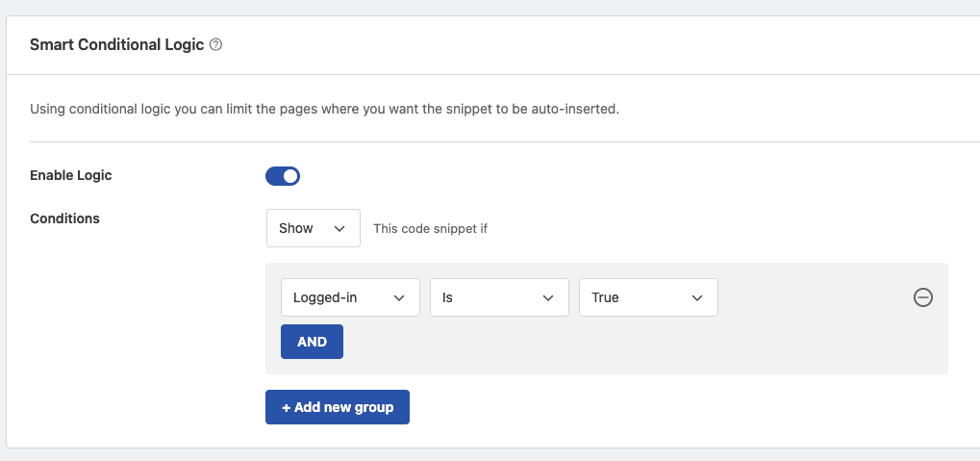980x461 pixels.
Task: Click the Smart Conditional Logic heading
Action: tap(117, 44)
